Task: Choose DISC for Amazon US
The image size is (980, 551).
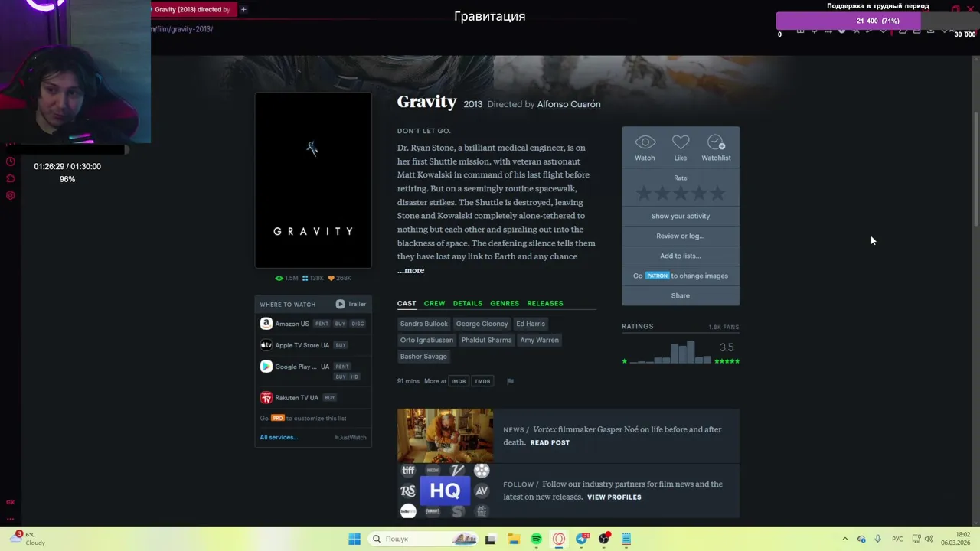Action: (x=358, y=324)
